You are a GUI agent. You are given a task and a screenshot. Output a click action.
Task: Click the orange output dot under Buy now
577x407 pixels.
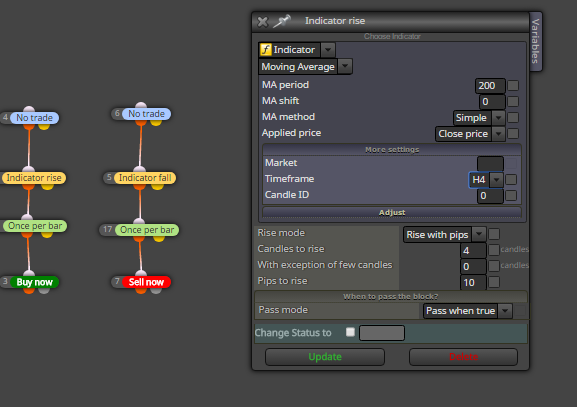29,291
